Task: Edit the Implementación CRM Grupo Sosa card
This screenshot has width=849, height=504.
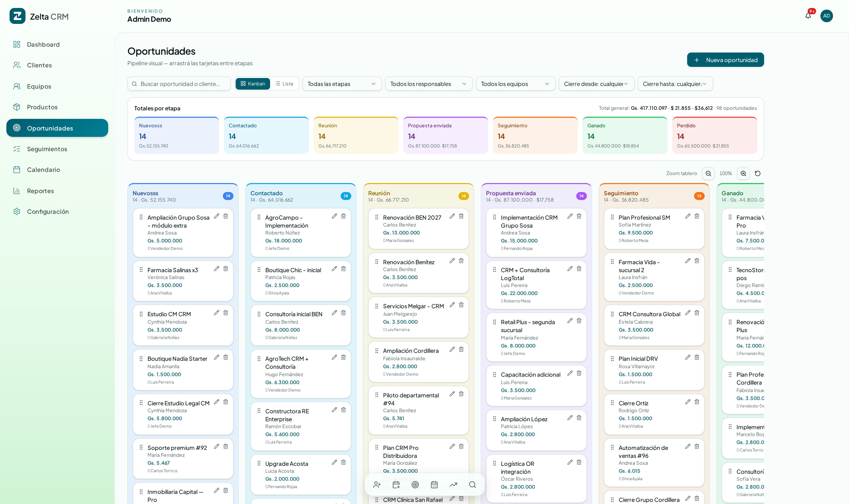Action: point(570,216)
